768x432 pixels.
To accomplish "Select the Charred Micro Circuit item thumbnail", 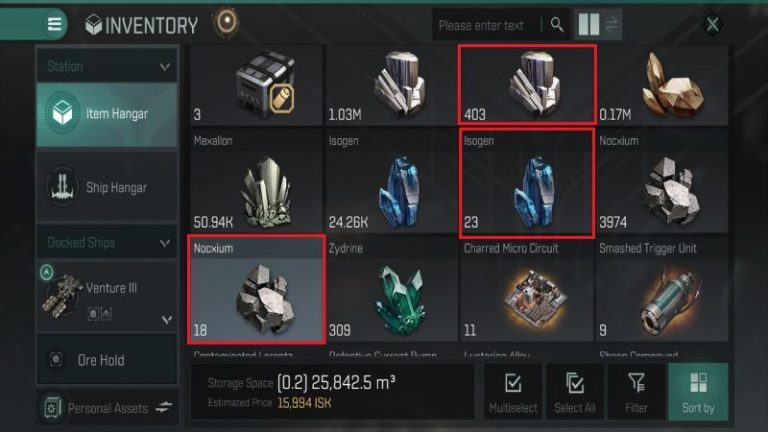I will (x=527, y=289).
